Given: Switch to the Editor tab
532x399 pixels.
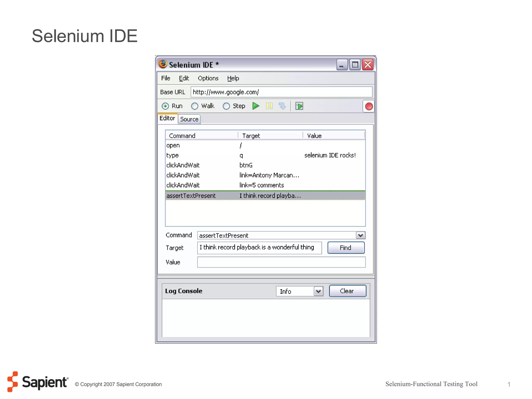Looking at the screenshot, I should point(167,118).
